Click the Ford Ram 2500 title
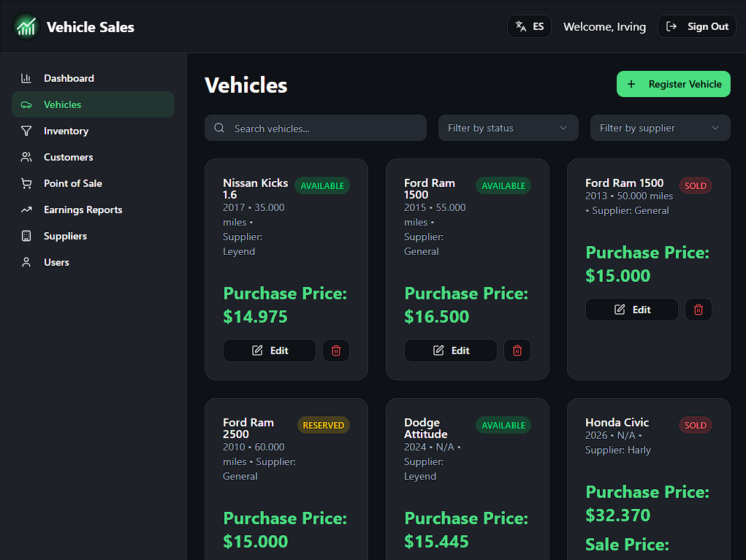This screenshot has width=746, height=560. point(248,428)
